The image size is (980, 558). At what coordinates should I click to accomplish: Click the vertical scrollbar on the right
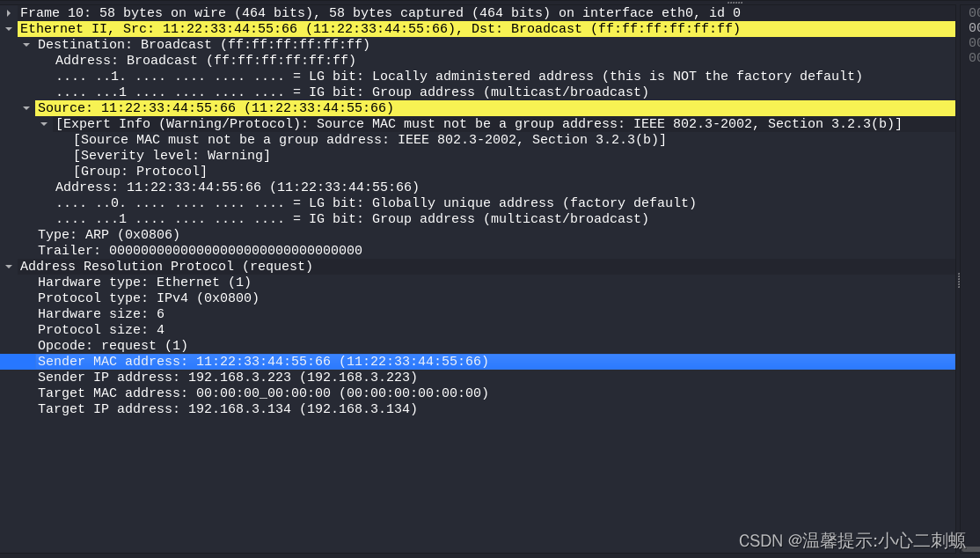click(x=960, y=279)
